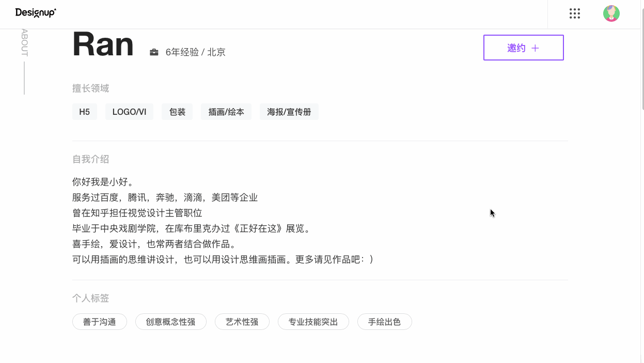Click the 善于沟通 personal tag

99,322
